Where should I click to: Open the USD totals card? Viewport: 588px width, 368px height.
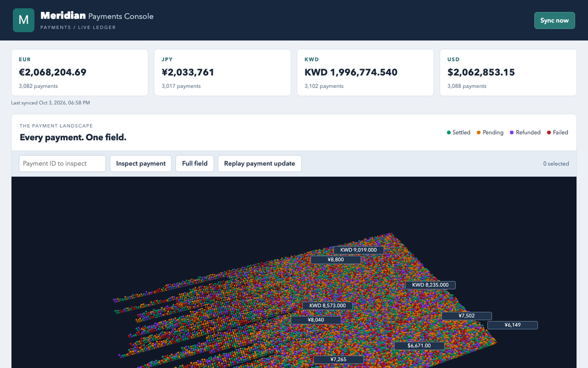pos(508,72)
